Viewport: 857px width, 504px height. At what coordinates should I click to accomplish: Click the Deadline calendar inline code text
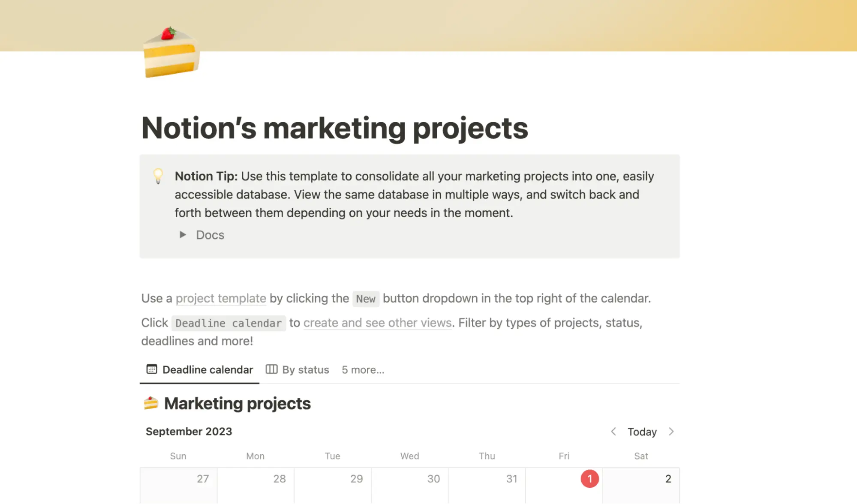tap(228, 323)
